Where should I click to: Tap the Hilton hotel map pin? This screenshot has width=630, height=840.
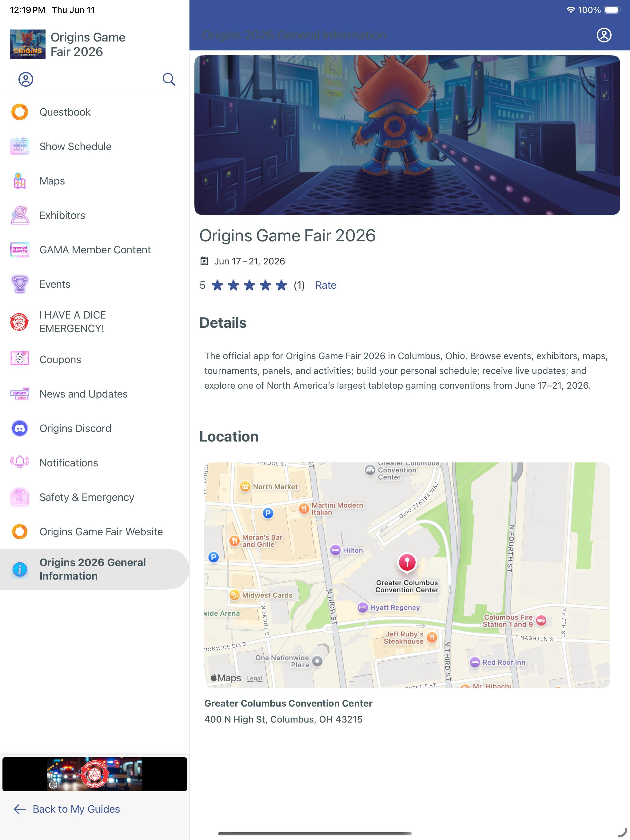coord(335,550)
